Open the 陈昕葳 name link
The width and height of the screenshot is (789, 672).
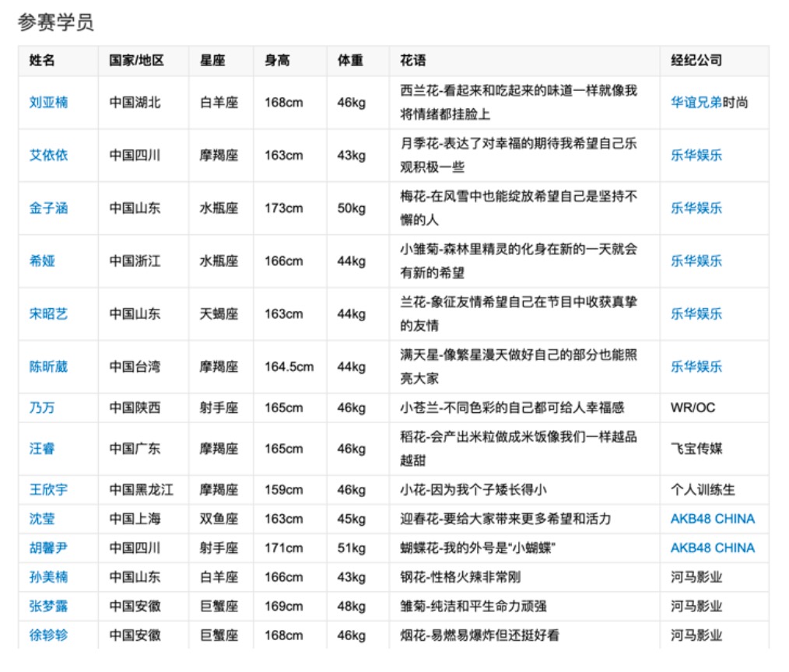pyautogui.click(x=48, y=366)
